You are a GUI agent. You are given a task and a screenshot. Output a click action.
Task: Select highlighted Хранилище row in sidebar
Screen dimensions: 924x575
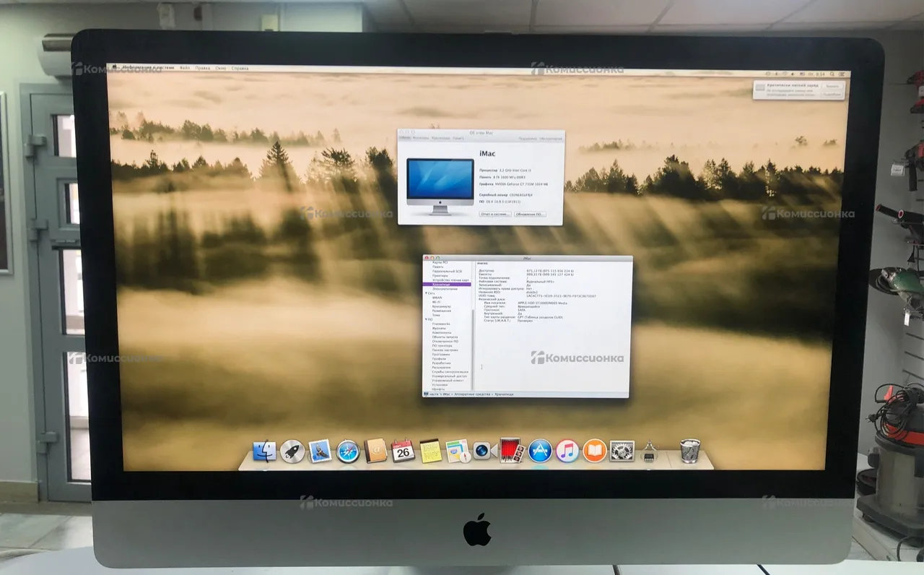pos(447,285)
